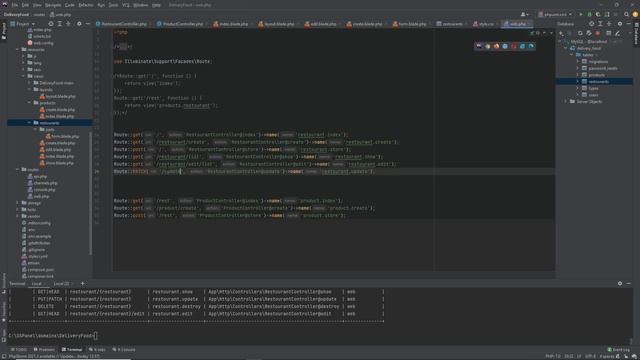Switch to form.blade.php editor tab
Image resolution: width=640 pixels, height=360 pixels.
pyautogui.click(x=412, y=24)
